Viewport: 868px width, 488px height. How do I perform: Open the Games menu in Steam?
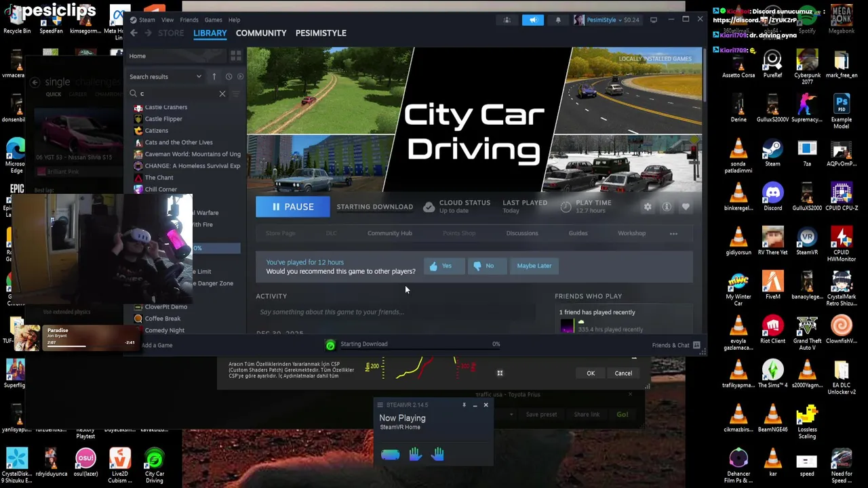(x=213, y=20)
